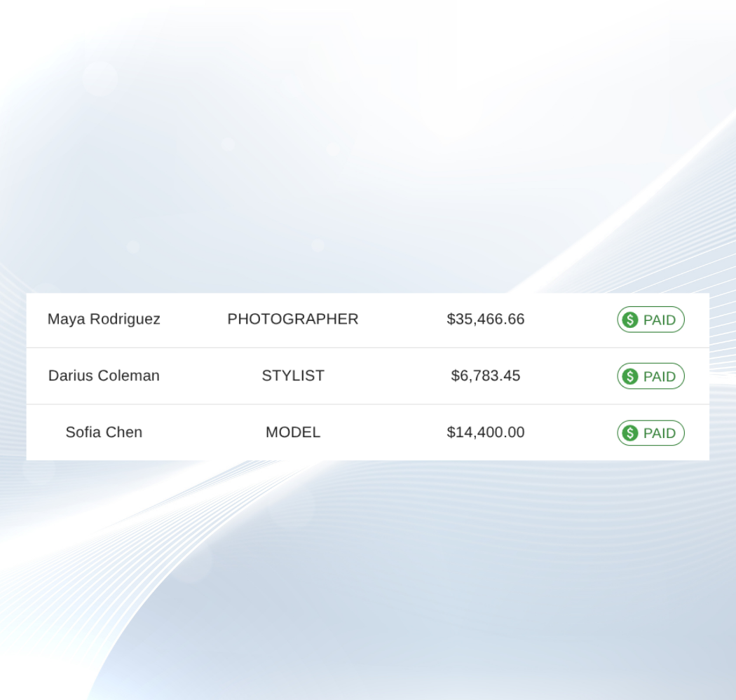The height and width of the screenshot is (700, 736).
Task: Click the dollar icon in Maya Rodriguez's badge
Action: (629, 320)
